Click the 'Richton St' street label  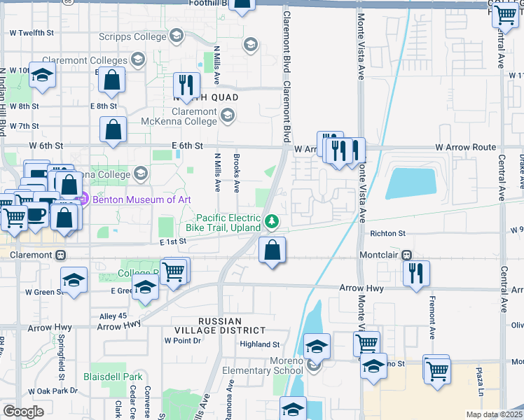pos(387,233)
